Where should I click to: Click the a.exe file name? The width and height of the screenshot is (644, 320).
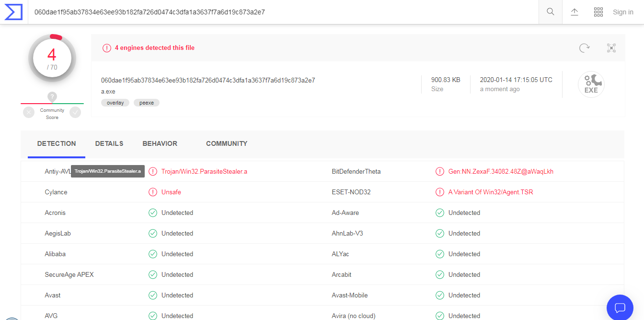pyautogui.click(x=108, y=91)
